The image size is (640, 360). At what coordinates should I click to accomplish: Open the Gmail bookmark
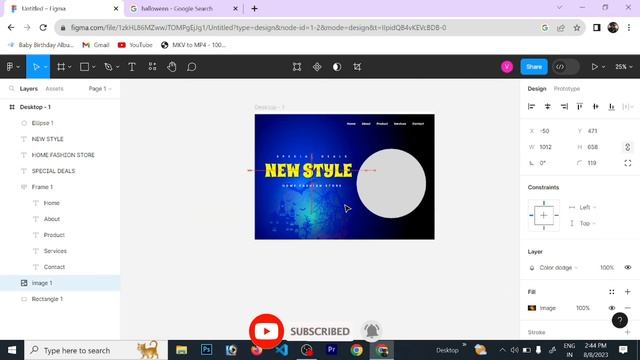(96, 45)
